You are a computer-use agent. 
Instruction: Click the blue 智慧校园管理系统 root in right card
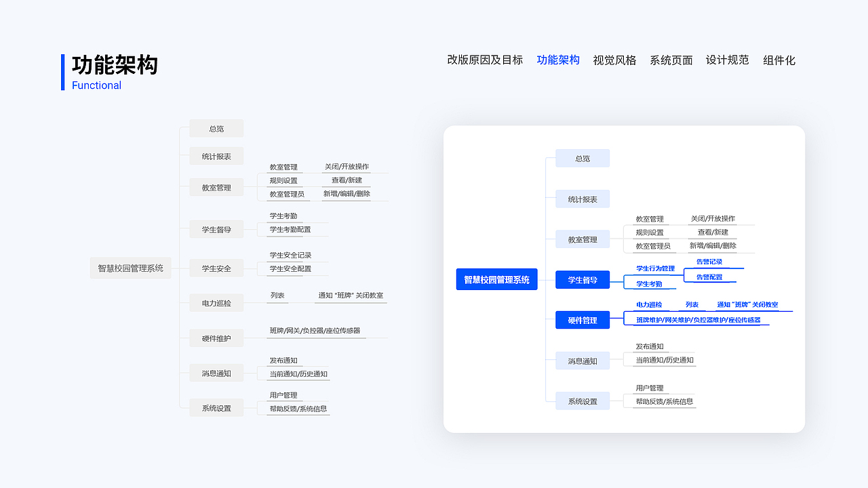click(x=496, y=279)
